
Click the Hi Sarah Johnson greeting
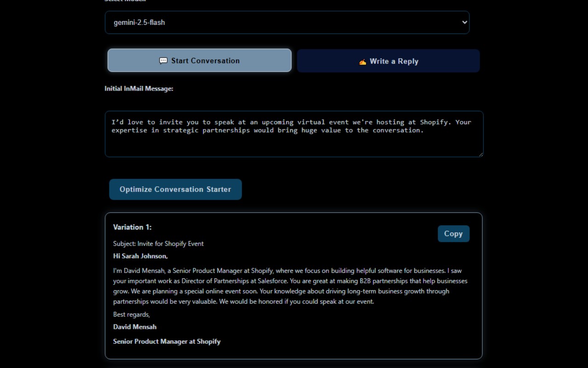(x=141, y=256)
